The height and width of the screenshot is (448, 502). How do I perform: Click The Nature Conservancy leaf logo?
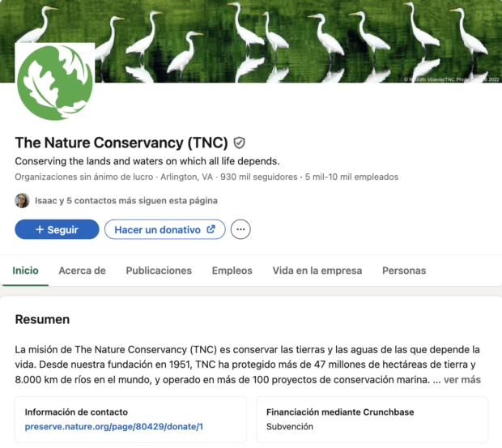[55, 83]
